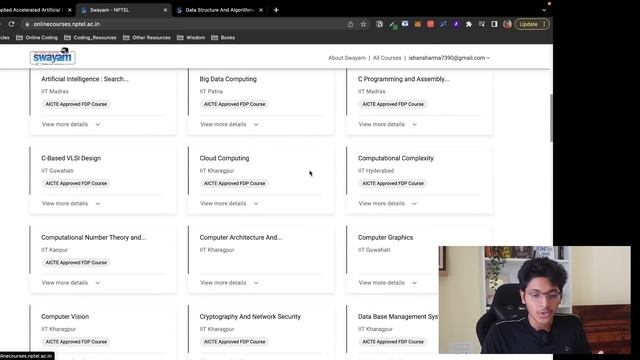Viewport: 640px width, 360px height.
Task: Open Computational Complexity course title
Action: point(396,158)
